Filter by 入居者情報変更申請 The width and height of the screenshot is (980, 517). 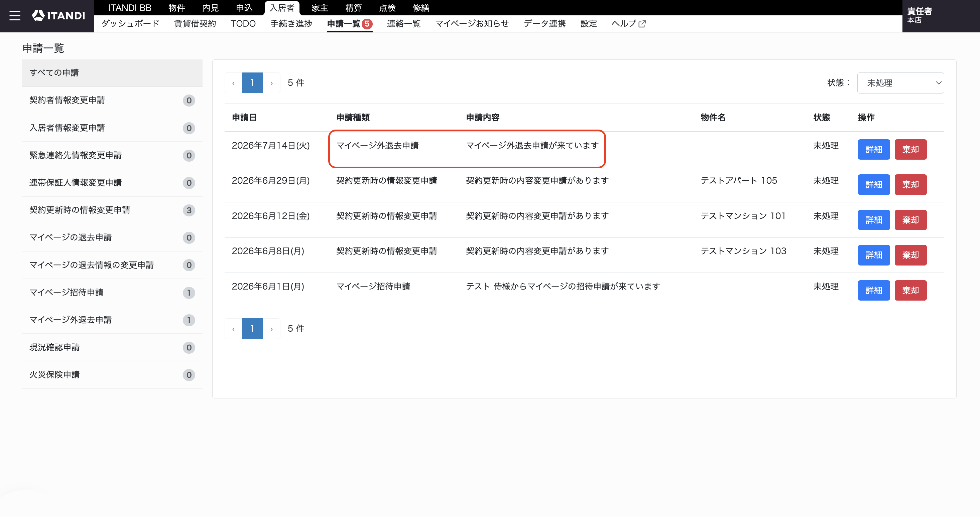point(112,128)
